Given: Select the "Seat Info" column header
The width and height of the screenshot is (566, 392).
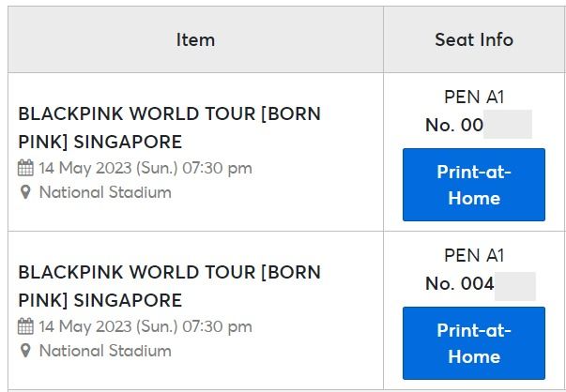Looking at the screenshot, I should (474, 39).
